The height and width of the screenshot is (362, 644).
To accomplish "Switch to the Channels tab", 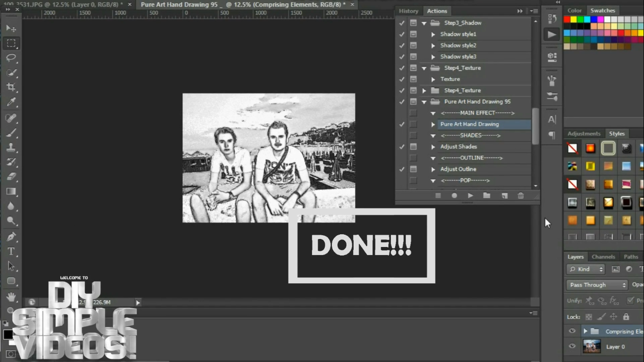I will point(603,257).
